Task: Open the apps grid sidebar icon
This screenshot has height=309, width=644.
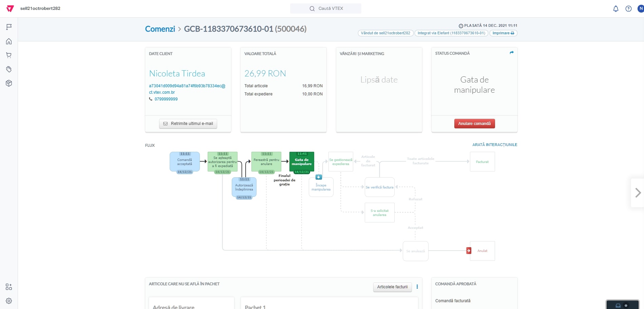Action: [9, 287]
